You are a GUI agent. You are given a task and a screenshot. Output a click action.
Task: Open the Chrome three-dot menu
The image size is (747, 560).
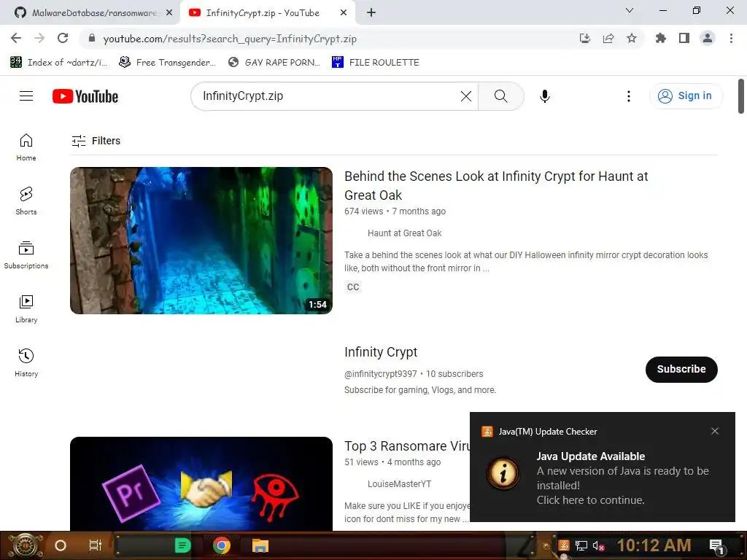[x=731, y=38]
